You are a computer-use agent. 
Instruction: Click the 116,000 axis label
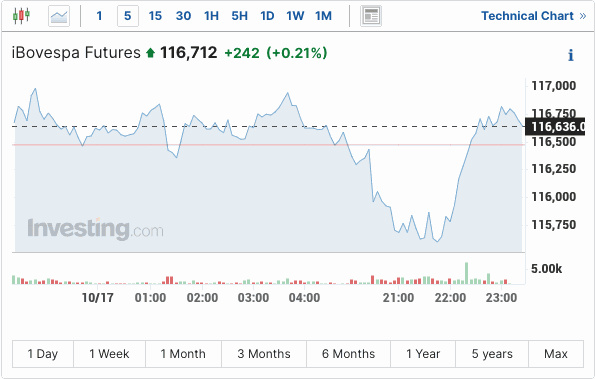coord(554,197)
